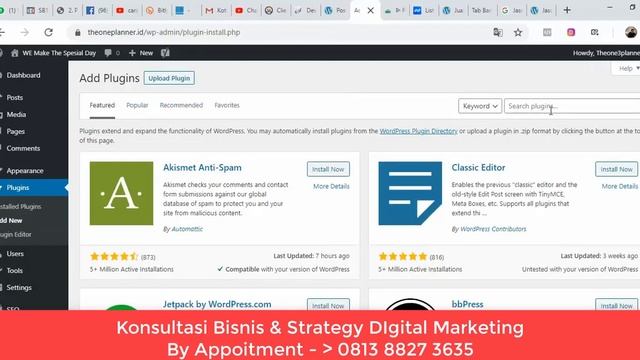
Task: Install Now for Akismet Anti-Spam
Action: coord(328,169)
